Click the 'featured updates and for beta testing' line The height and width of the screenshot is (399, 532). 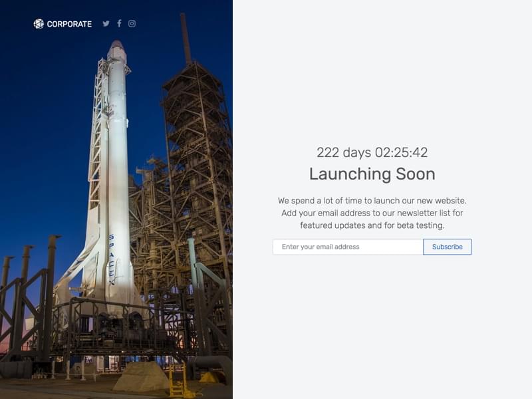pos(372,225)
